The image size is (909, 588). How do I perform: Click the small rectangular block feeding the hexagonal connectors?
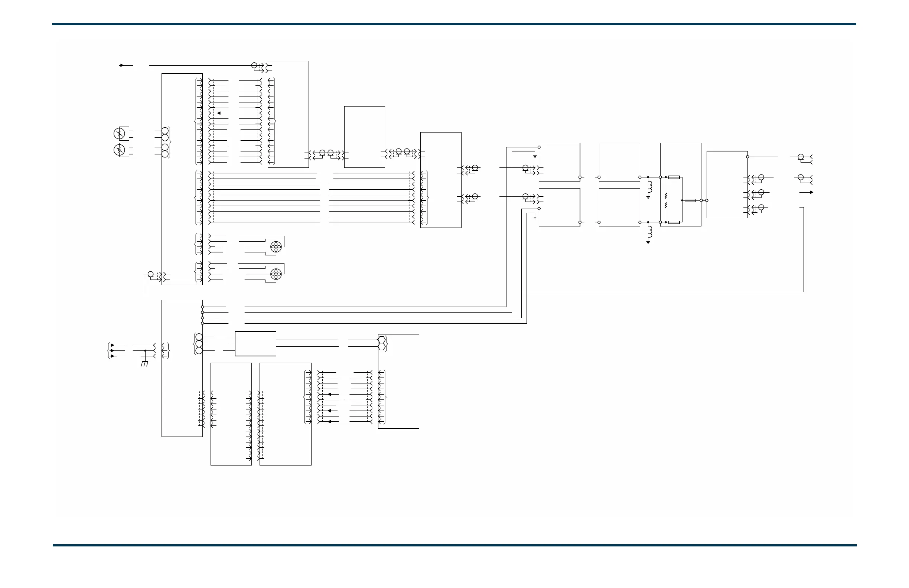[255, 344]
